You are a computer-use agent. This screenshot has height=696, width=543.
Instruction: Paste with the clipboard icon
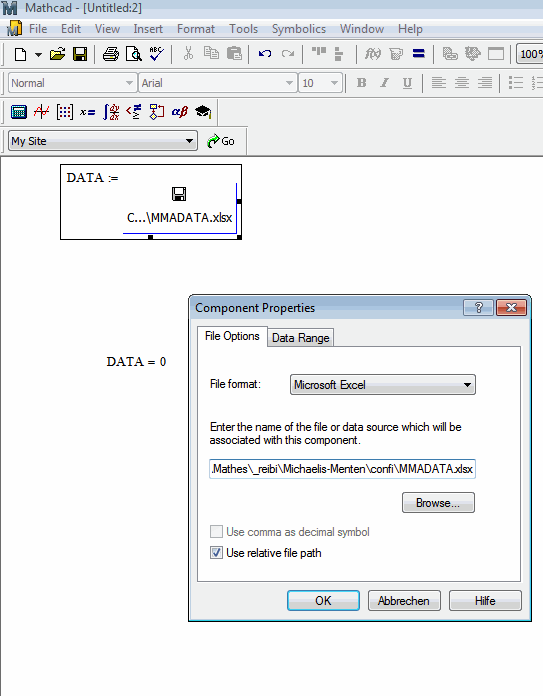(234, 54)
